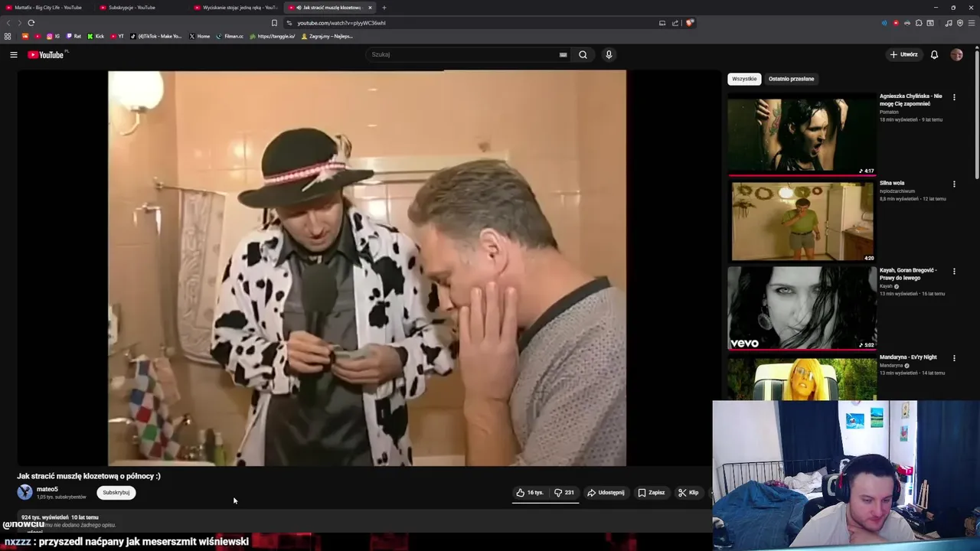Go to YouTube home via logo
980x551 pixels.
pos(46,54)
